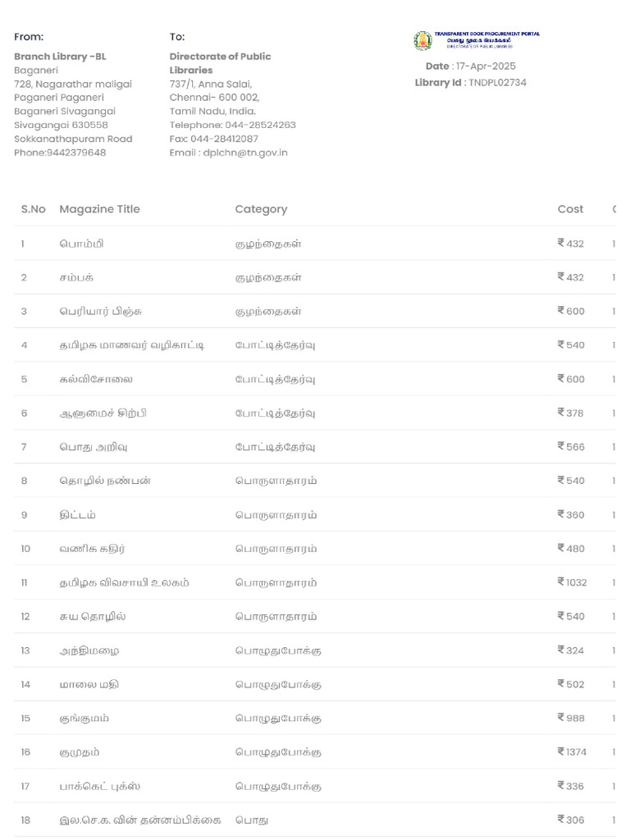Click the Transparent Book Procurement Portal title

[486, 34]
